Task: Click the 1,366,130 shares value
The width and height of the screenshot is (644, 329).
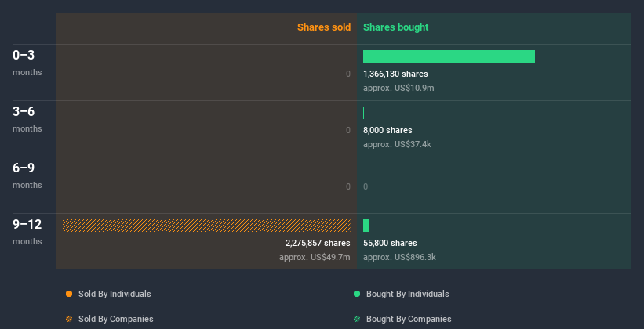Action: tap(395, 74)
